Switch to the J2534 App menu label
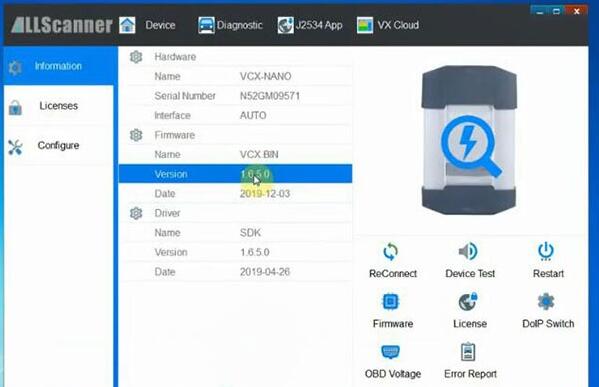599x387 pixels. coord(319,25)
